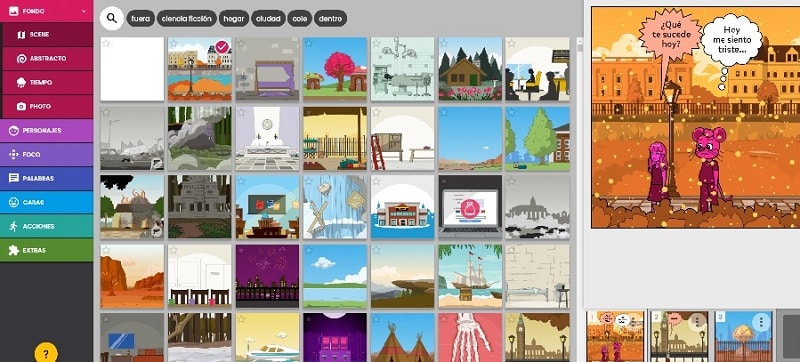Filter backgrounds by the ciudad tag

pyautogui.click(x=268, y=19)
